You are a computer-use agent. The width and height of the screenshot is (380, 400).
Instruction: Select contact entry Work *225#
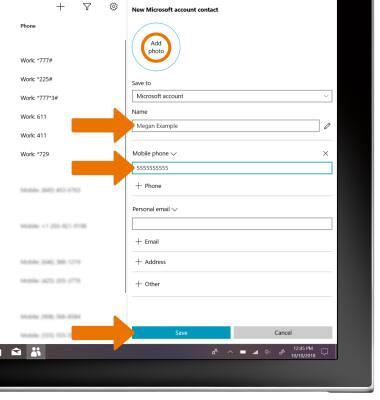36,79
